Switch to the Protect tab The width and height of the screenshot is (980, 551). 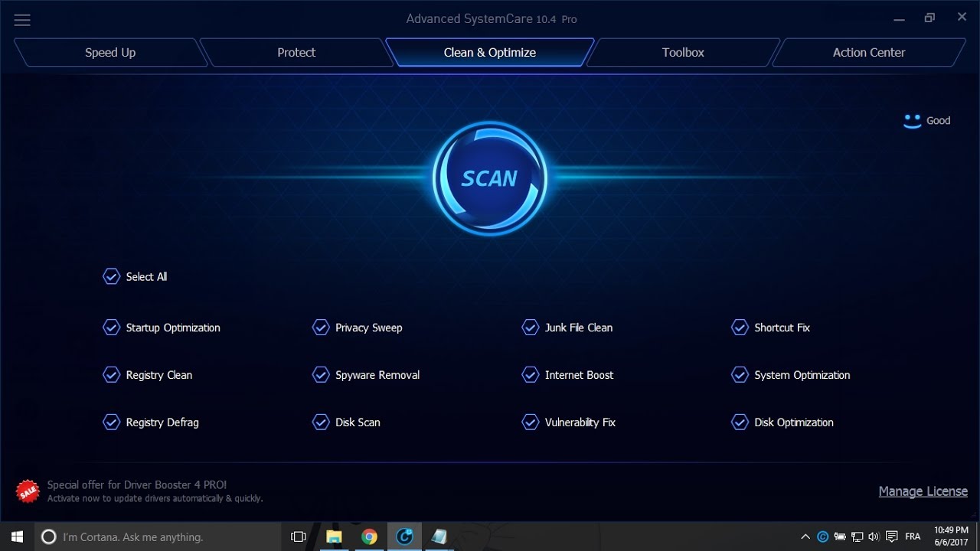tap(296, 52)
